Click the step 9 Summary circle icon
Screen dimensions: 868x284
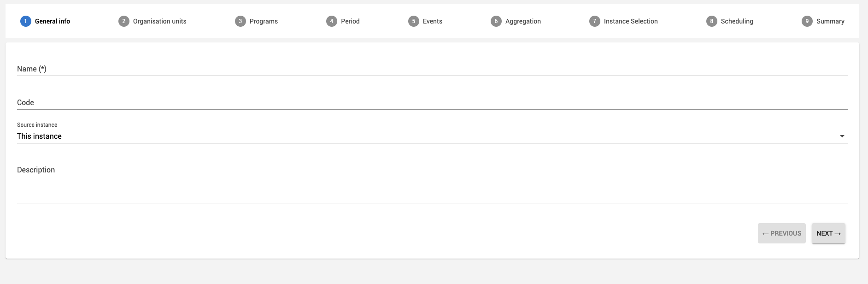coord(807,21)
